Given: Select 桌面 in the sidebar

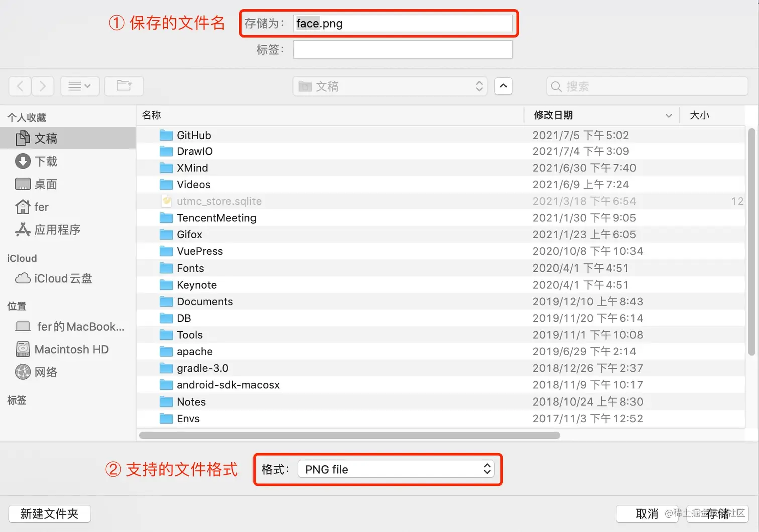Looking at the screenshot, I should (x=68, y=184).
